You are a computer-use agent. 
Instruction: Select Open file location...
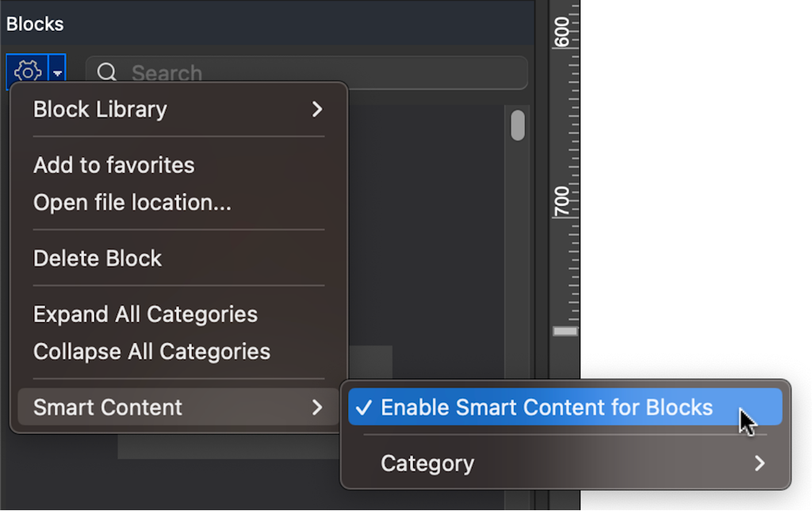132,202
